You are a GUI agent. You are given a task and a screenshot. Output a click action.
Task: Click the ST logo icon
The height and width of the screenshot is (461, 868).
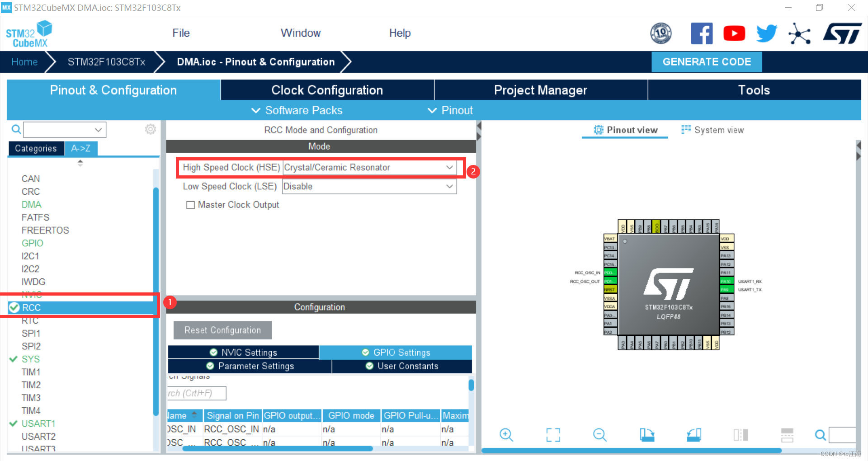[842, 34]
